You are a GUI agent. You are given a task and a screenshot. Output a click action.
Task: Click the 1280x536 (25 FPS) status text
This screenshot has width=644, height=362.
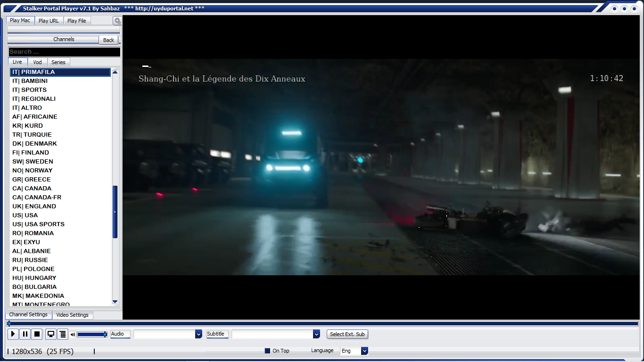pos(42,351)
